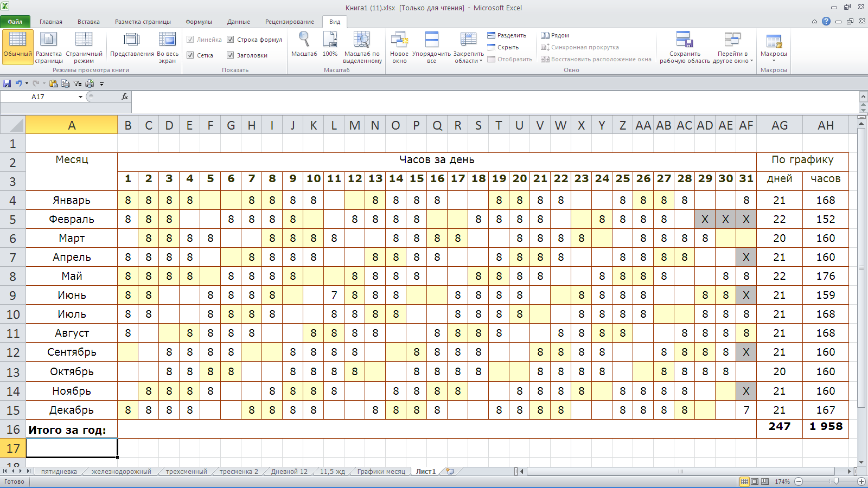Open the Name Box dropdown arrow
Viewport: 868px width, 488px height.
(80, 97)
